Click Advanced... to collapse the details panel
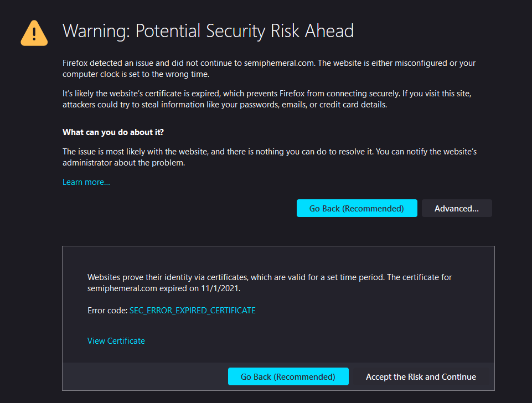 (x=456, y=208)
